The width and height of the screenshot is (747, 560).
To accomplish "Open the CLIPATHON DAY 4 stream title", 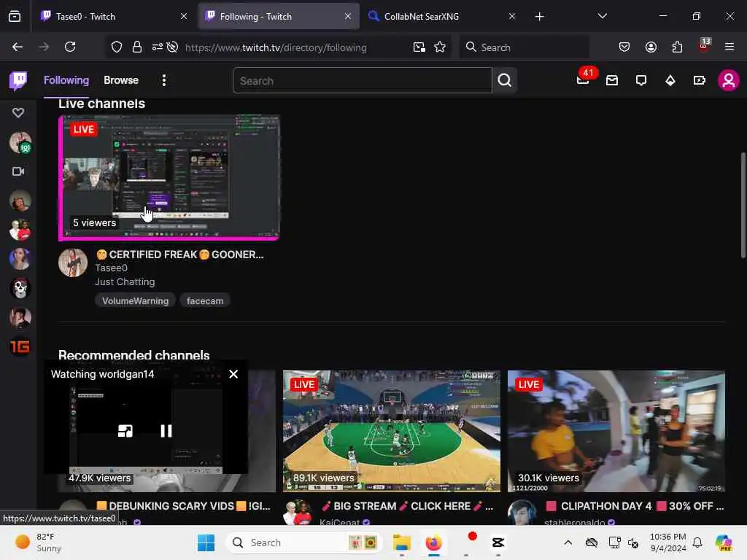I will tap(635, 506).
